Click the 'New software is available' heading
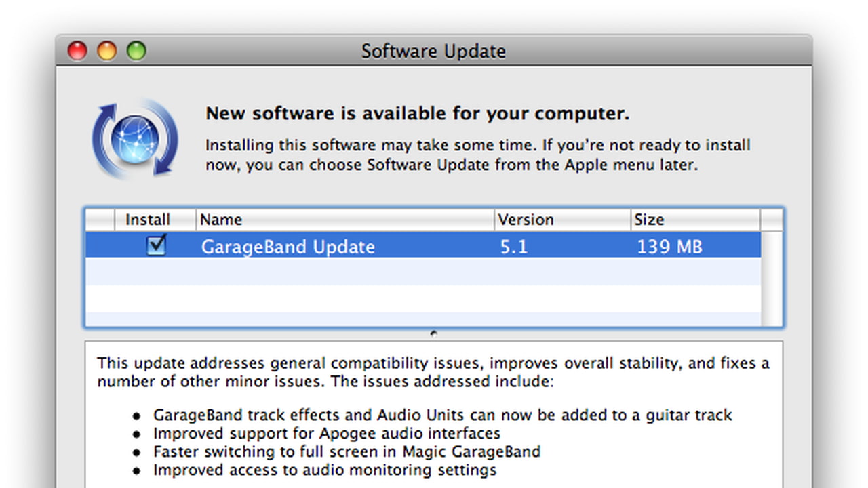Screen dimensions: 868x488 click(417, 113)
